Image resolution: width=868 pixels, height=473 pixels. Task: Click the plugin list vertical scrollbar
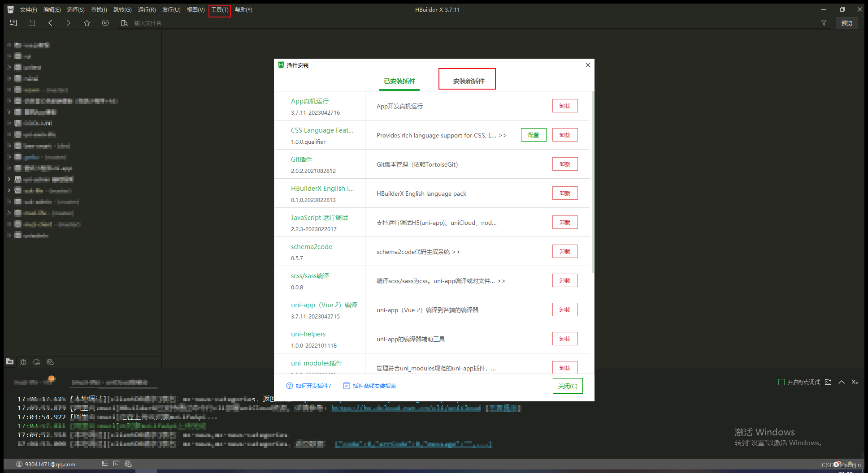pos(593,182)
